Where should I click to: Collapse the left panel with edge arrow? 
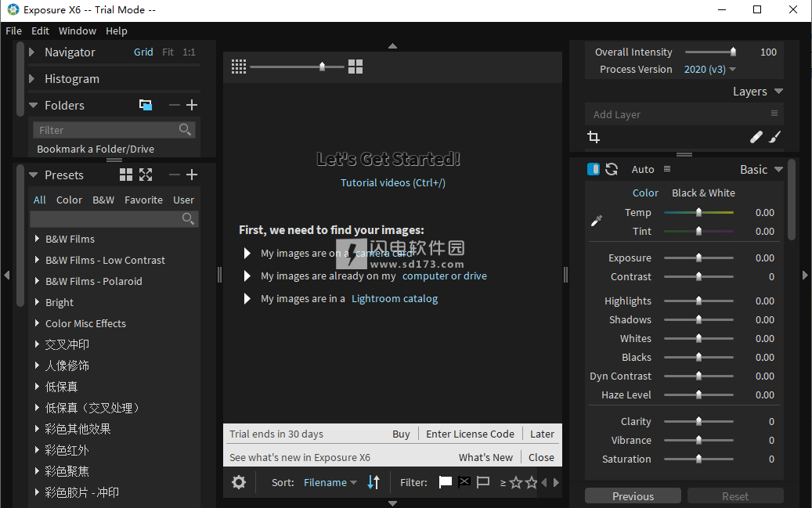tap(7, 275)
